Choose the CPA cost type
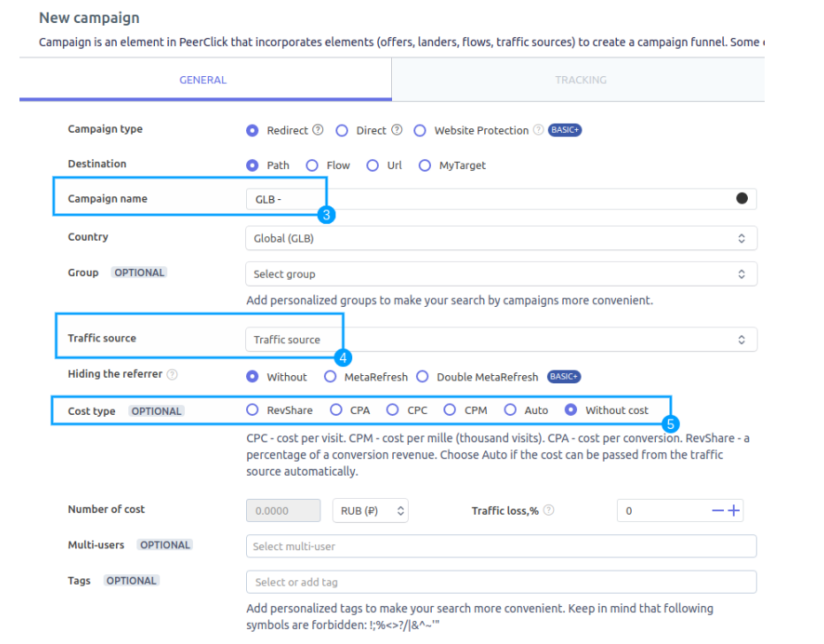Screen dimensions: 824x644 (336, 410)
